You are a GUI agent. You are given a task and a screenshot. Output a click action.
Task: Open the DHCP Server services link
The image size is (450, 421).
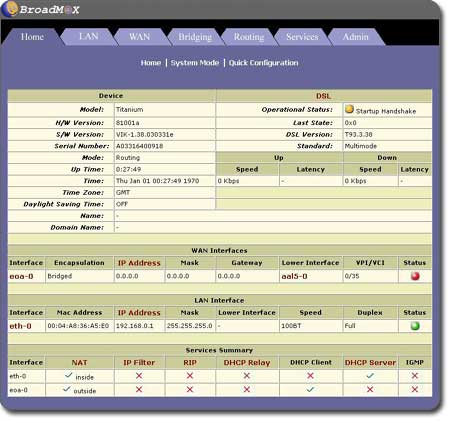370,362
